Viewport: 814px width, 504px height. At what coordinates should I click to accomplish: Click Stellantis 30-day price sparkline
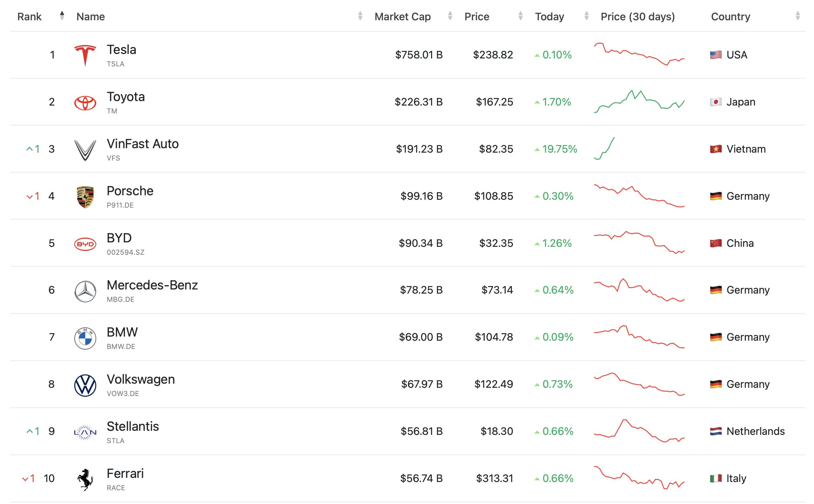639,431
